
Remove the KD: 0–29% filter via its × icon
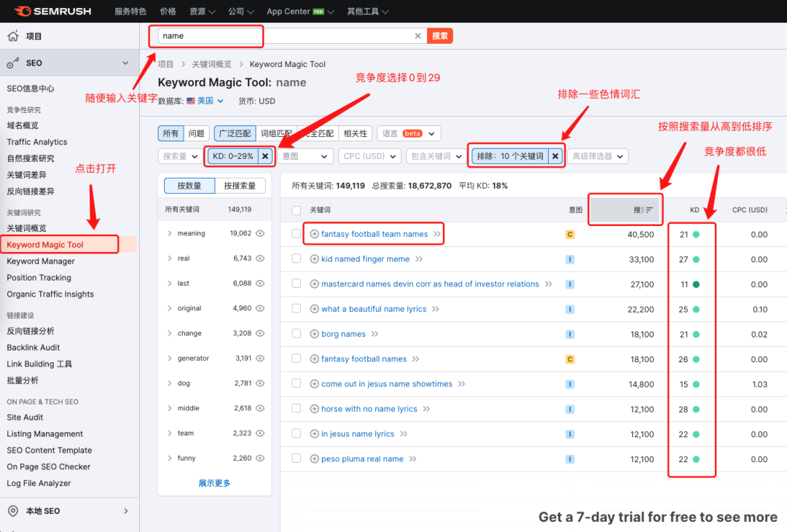point(265,155)
